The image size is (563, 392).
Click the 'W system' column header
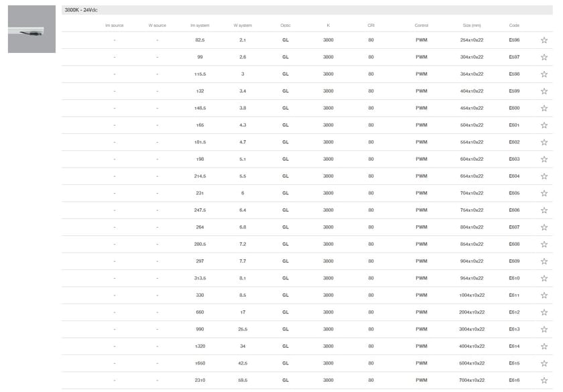pyautogui.click(x=243, y=25)
